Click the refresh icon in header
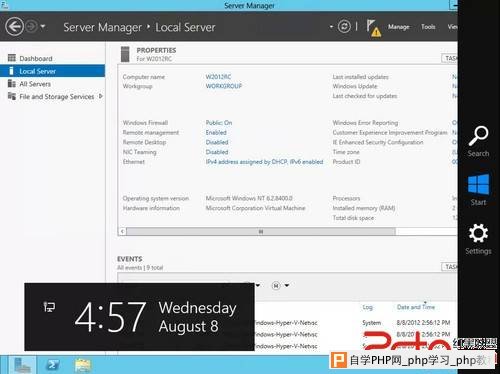The width and height of the screenshot is (500, 374). (344, 26)
